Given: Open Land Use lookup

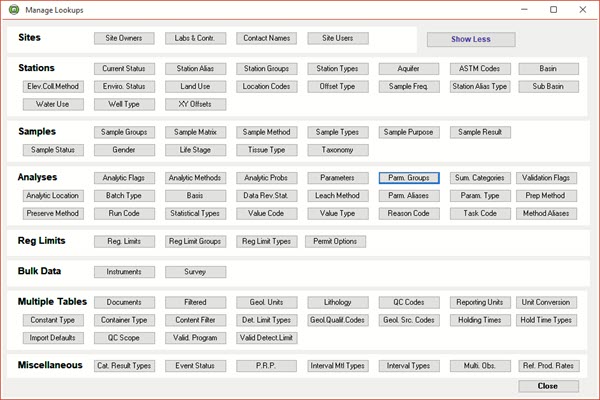Looking at the screenshot, I should click(196, 87).
